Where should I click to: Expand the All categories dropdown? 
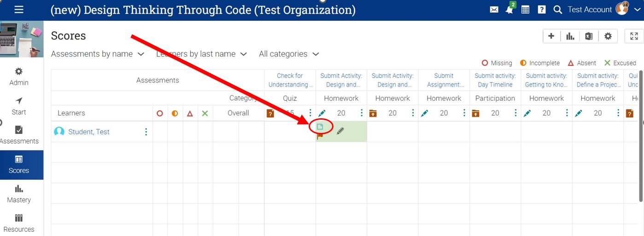click(x=289, y=54)
